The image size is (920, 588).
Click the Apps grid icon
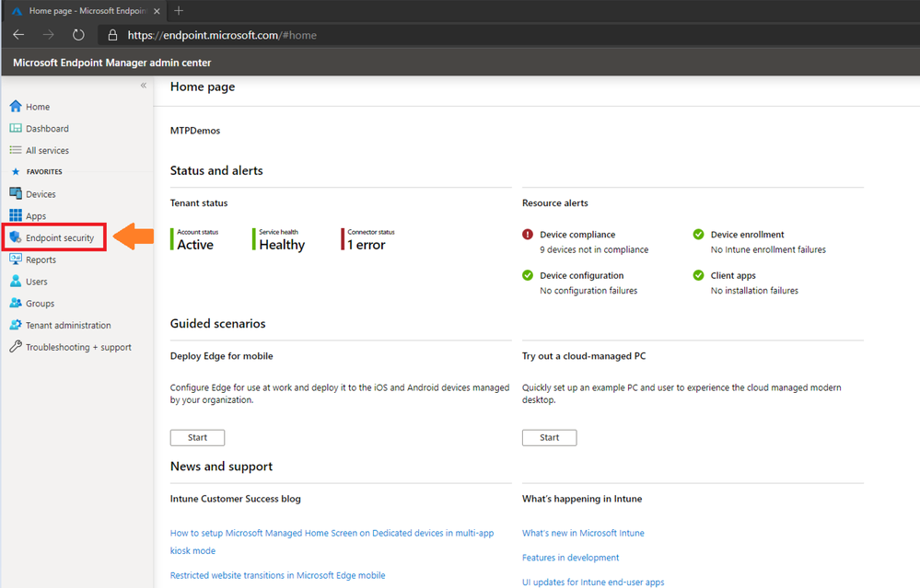coord(16,215)
